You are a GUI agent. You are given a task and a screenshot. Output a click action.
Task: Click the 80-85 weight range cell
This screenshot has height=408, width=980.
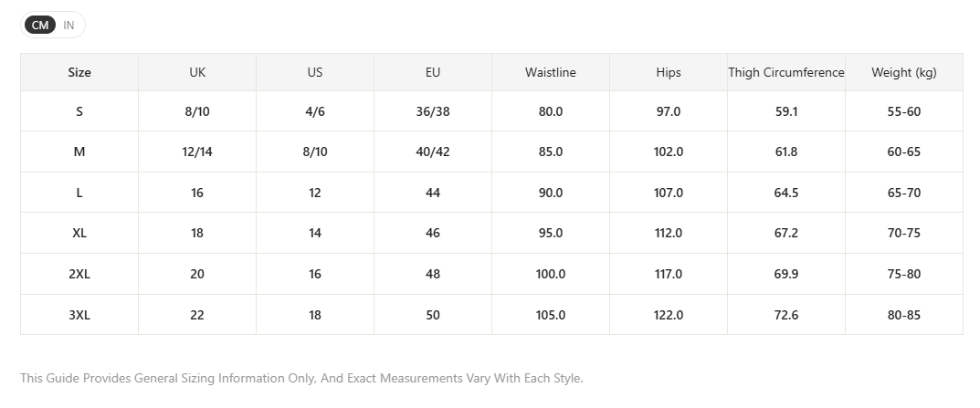[904, 315]
